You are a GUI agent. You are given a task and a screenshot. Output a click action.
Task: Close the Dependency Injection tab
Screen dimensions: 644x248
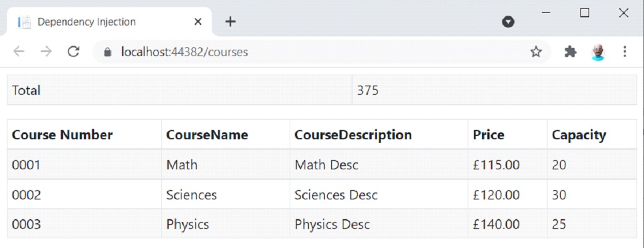[198, 22]
